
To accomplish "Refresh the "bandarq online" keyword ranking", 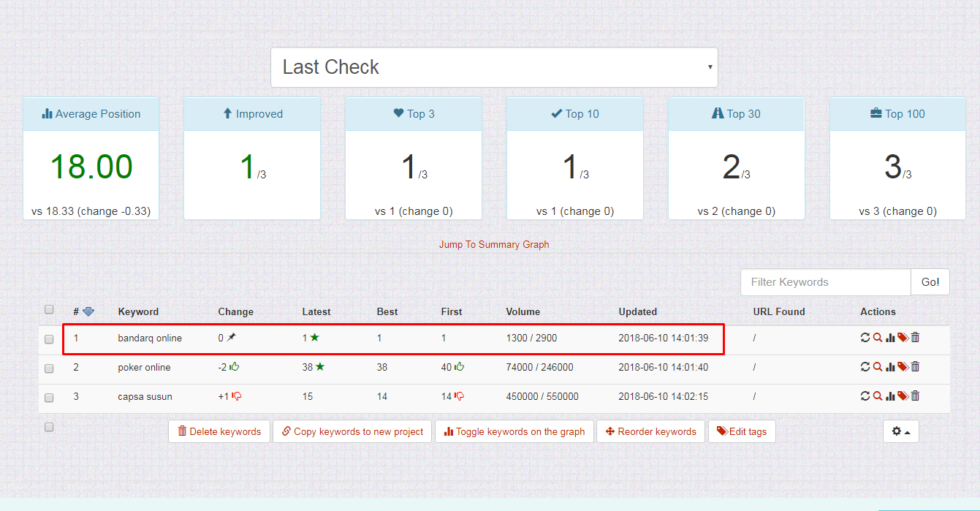I will 866,337.
